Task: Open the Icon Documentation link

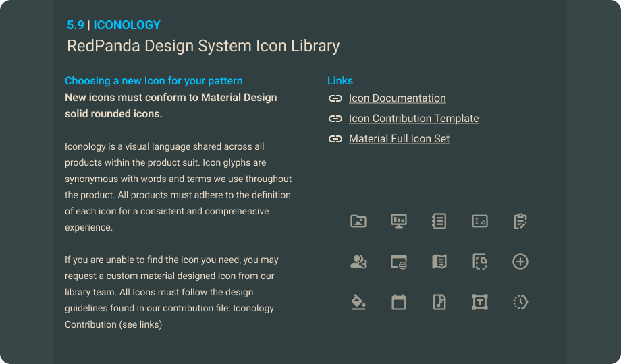Action: [397, 98]
